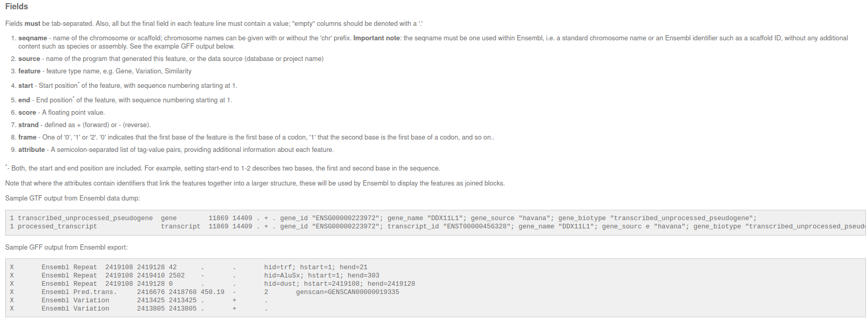868x324 pixels.
Task: Click the bold "attribute" field name
Action: (32, 150)
